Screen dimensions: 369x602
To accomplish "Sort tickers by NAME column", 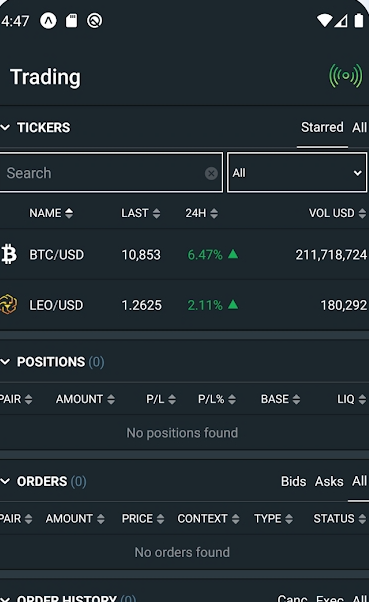I will (51, 213).
